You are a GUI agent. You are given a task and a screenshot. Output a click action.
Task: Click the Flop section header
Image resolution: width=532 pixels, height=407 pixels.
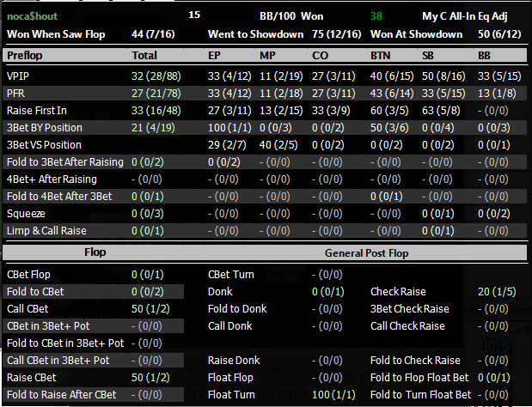point(95,252)
